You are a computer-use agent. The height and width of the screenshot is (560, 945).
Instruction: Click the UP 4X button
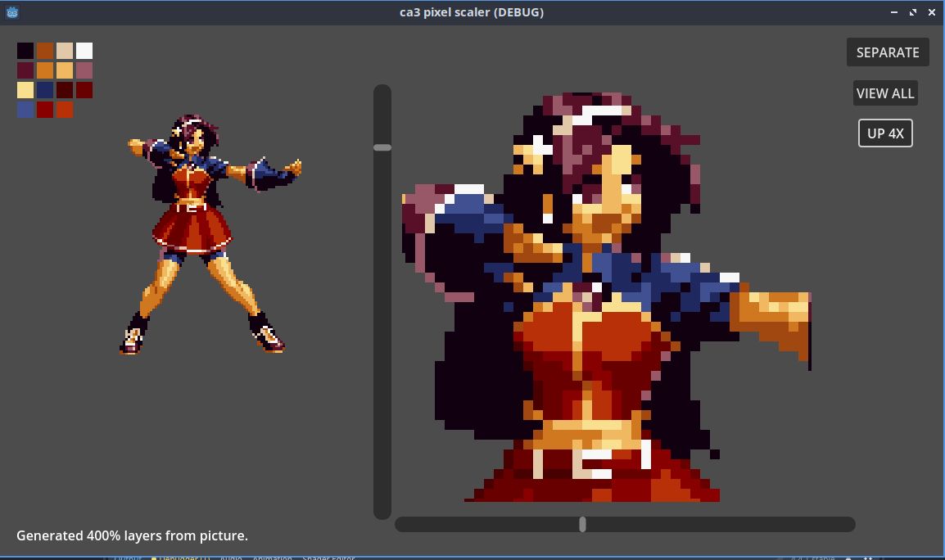(x=885, y=133)
